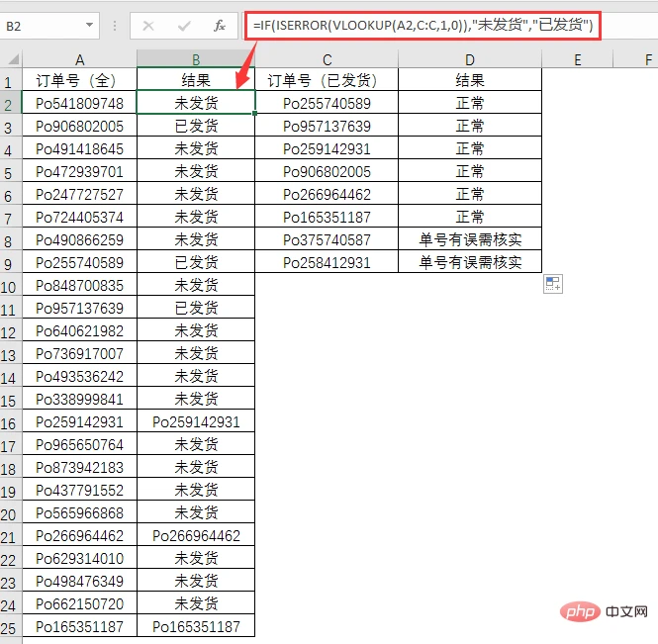Image resolution: width=658 pixels, height=644 pixels.
Task: Select cell Po375740587
Action: [x=327, y=239]
